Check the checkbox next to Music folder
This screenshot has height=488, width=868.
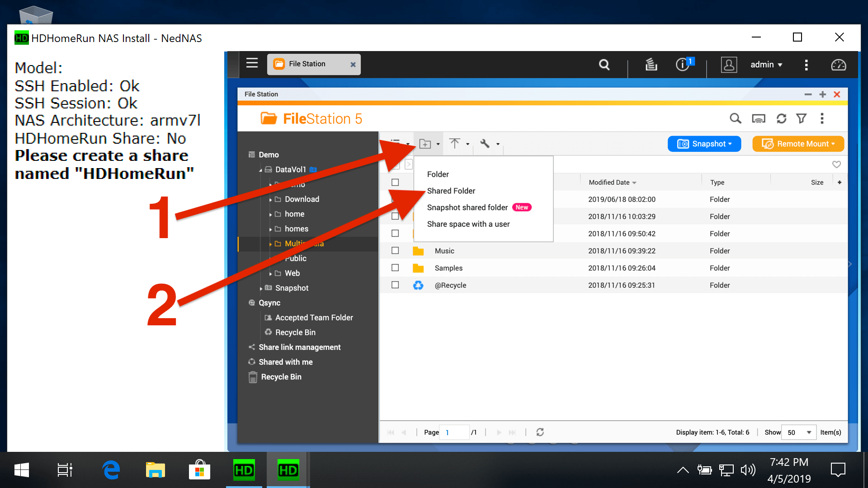[395, 250]
